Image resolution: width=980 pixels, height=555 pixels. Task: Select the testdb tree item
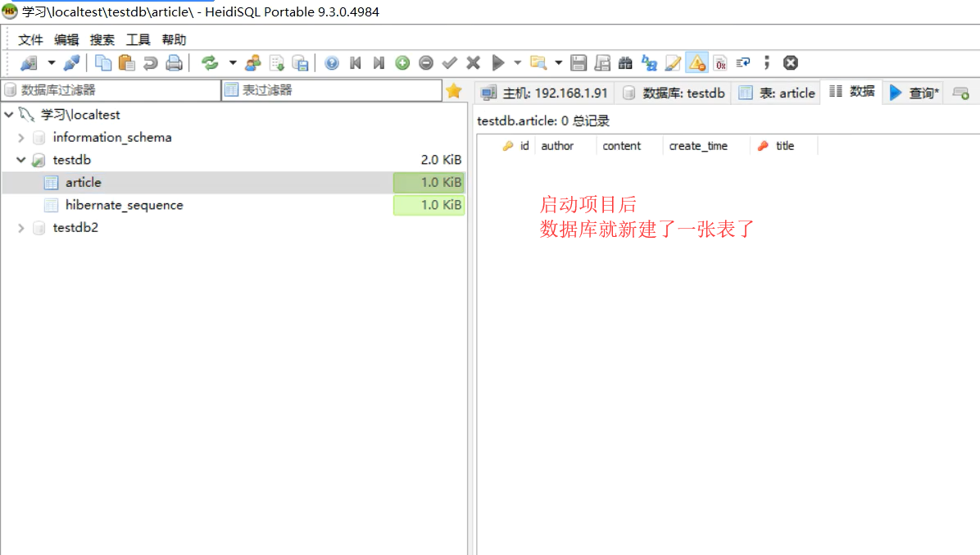(x=72, y=160)
